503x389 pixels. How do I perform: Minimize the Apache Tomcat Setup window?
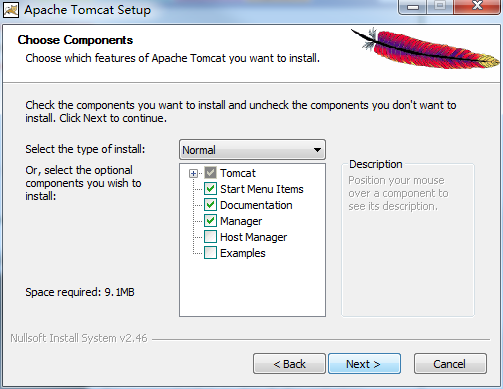[x=413, y=7]
